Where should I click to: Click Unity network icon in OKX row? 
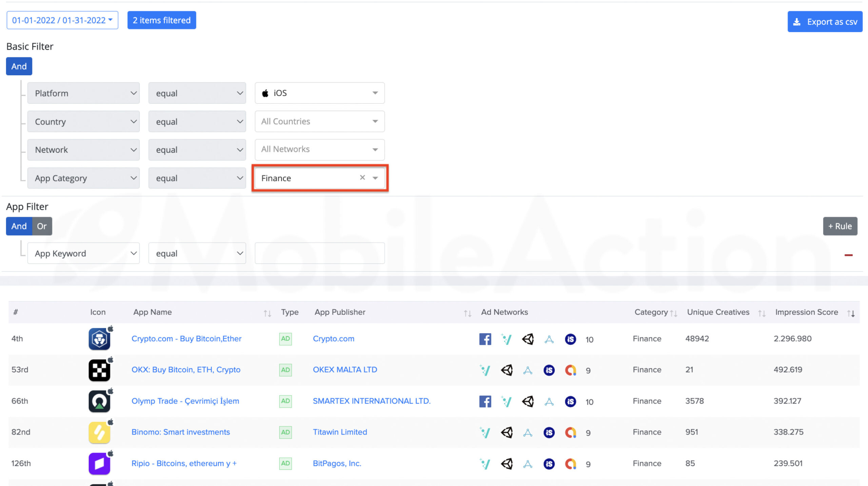pyautogui.click(x=507, y=370)
